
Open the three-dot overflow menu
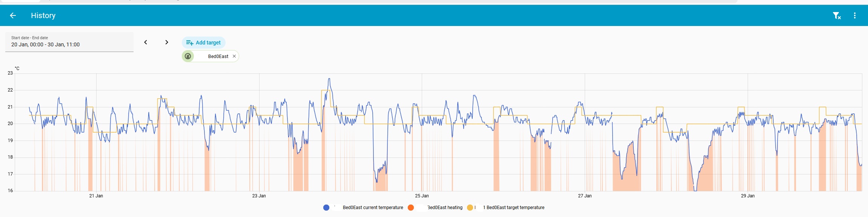[854, 15]
